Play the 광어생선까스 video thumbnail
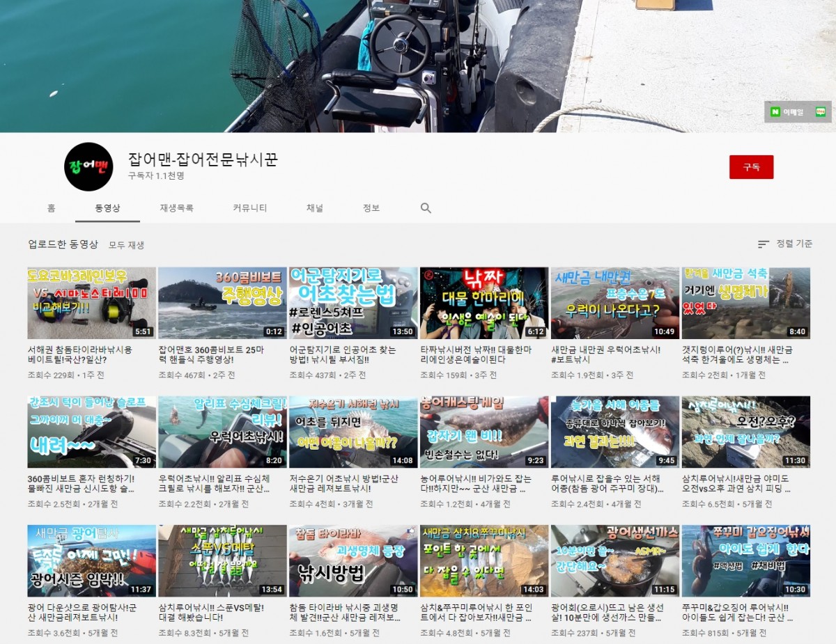 coord(614,560)
